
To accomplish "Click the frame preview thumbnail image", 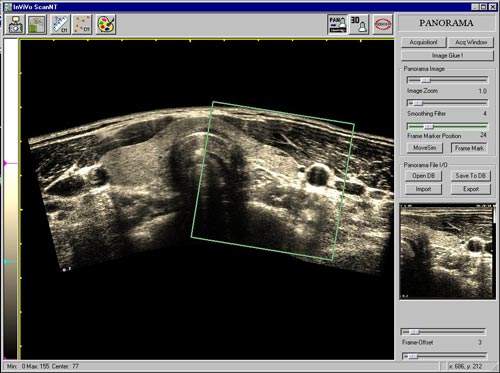I will [447, 251].
